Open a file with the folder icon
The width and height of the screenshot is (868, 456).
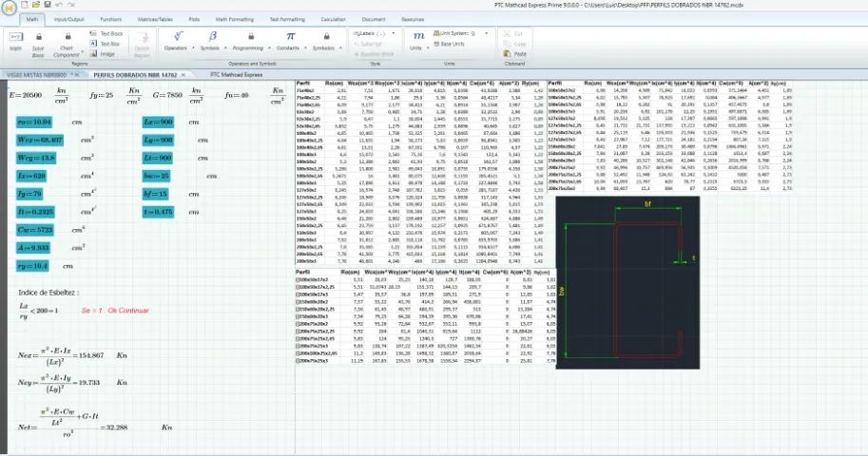pyautogui.click(x=36, y=5)
